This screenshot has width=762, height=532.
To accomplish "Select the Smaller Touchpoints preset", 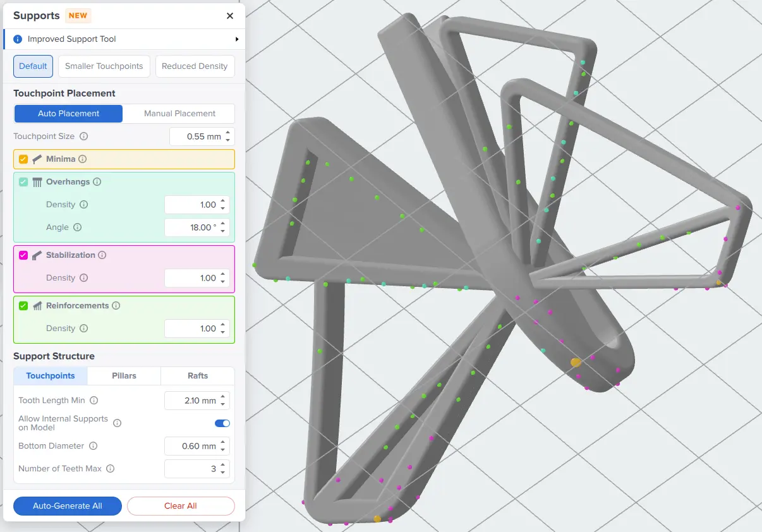I will click(104, 66).
